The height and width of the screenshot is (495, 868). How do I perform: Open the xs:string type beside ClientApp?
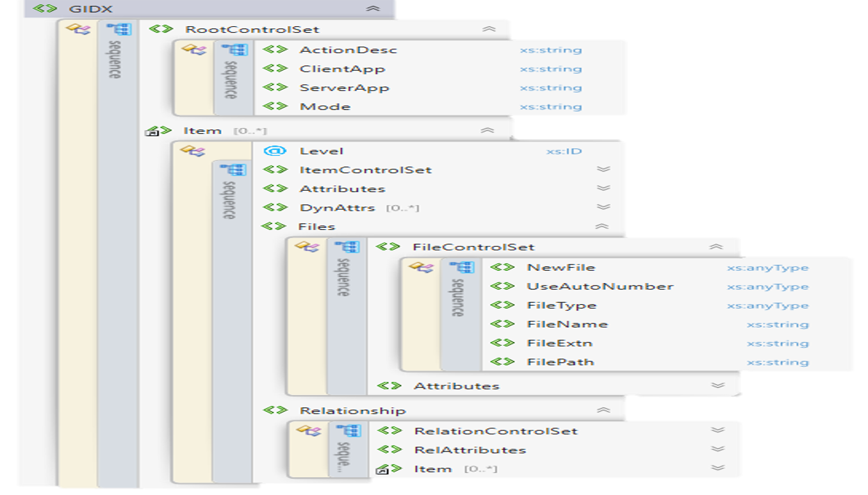coord(550,69)
